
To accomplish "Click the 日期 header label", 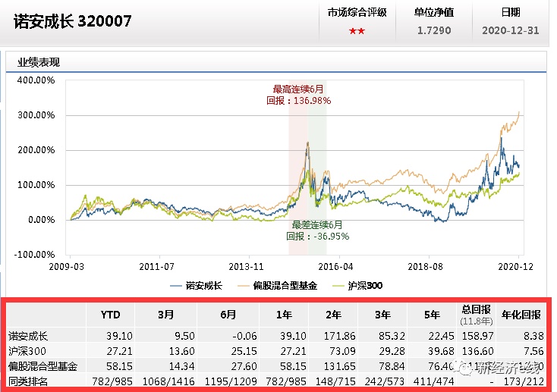I will click(511, 13).
